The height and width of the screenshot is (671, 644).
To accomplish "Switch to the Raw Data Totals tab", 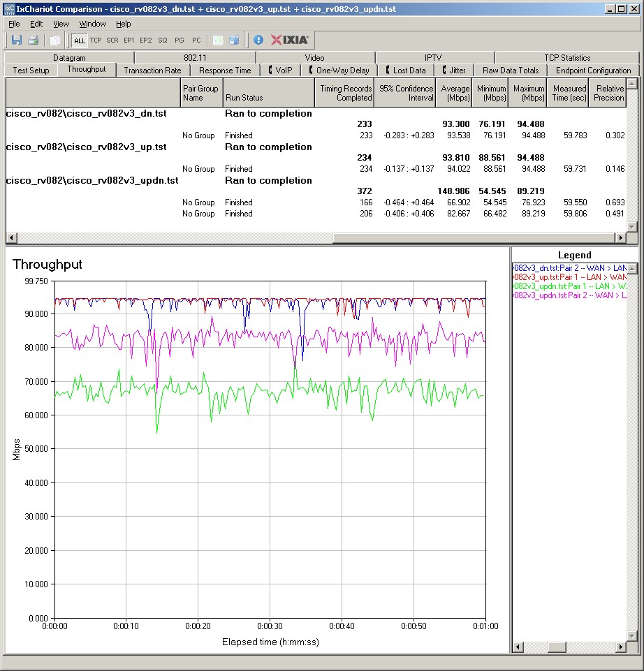I will [x=511, y=71].
